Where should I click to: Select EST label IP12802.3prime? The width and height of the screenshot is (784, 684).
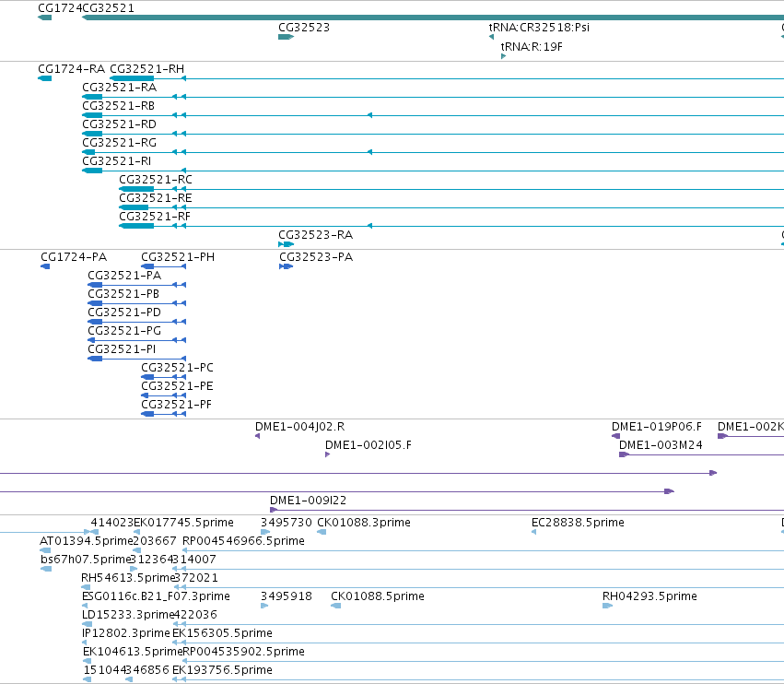[x=126, y=633]
